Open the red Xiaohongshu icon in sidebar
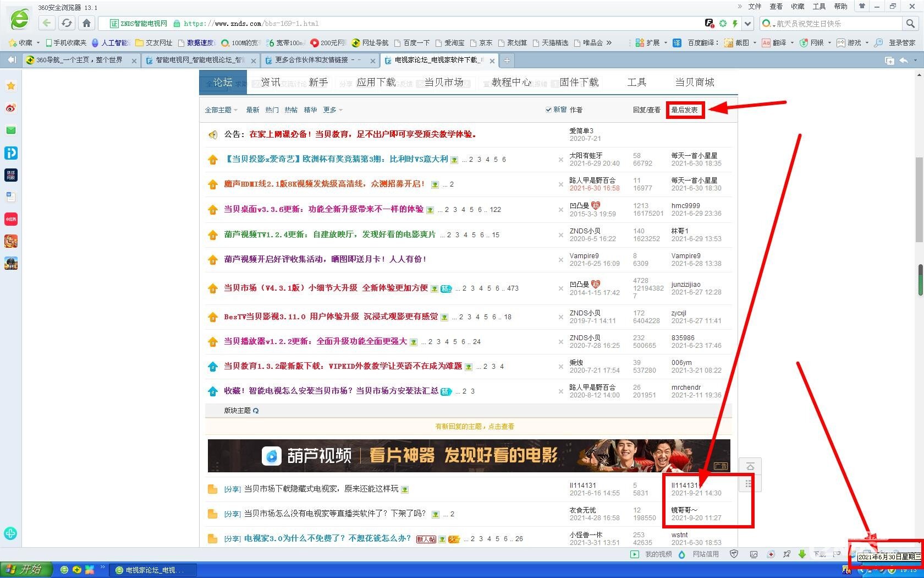Viewport: 924px width, 578px height. point(11,219)
